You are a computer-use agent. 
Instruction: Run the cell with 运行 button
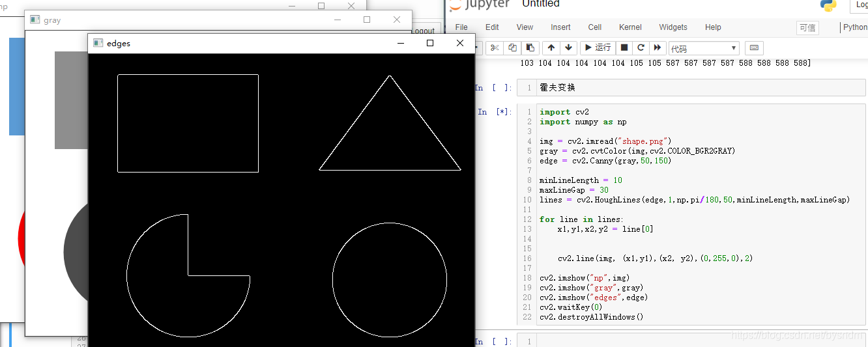pyautogui.click(x=598, y=48)
